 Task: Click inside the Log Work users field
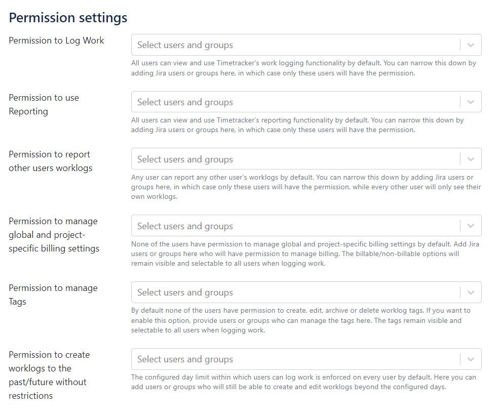click(253, 45)
